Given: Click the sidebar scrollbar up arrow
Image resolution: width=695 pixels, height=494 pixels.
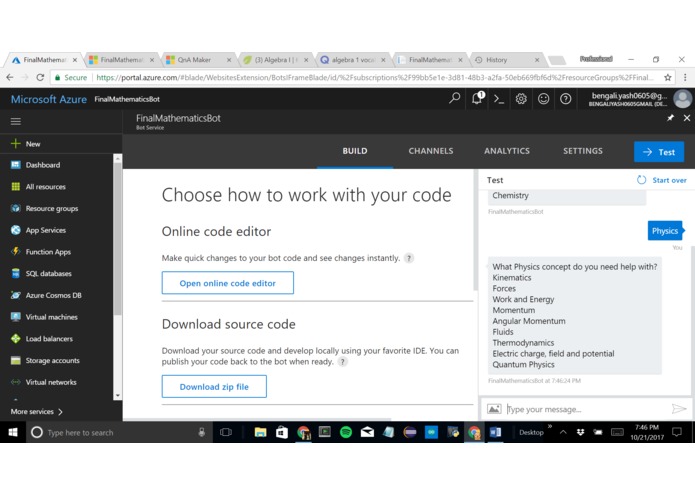Looking at the screenshot, I should coord(117,158).
